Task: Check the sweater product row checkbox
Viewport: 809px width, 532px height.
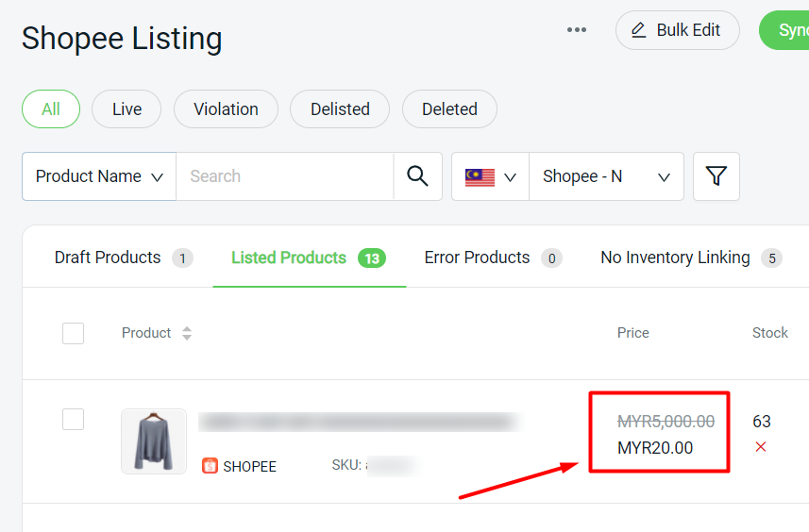Action: pyautogui.click(x=74, y=419)
